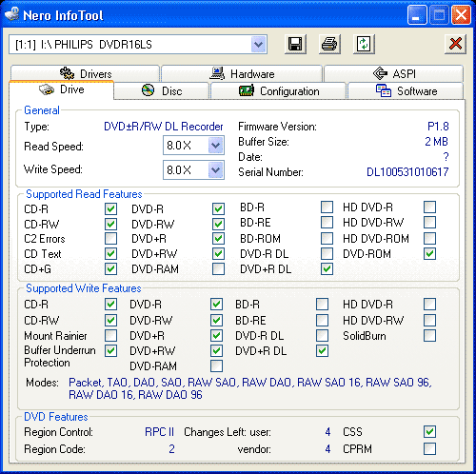Viewport: 476px width, 474px height.
Task: Toggle Mount Rainier write checkbox
Action: [x=110, y=335]
